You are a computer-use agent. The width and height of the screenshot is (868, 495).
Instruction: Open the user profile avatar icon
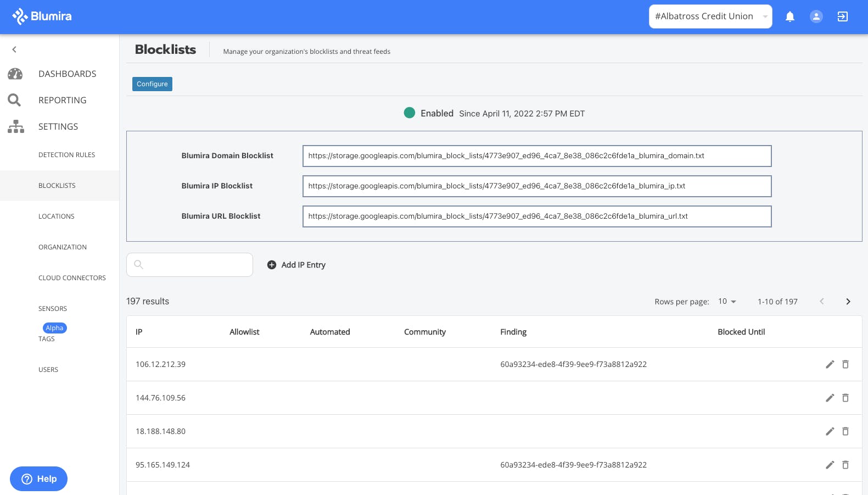[x=816, y=16]
